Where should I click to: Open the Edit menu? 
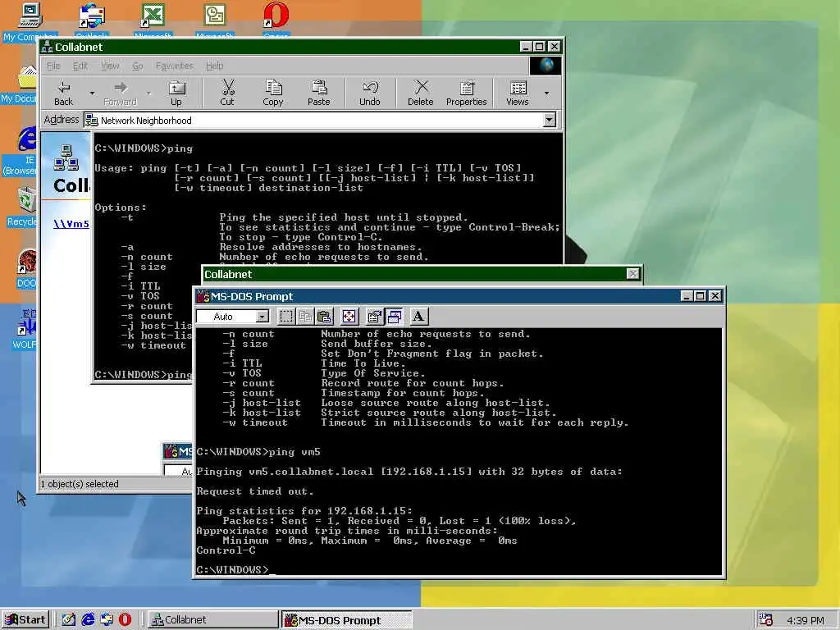(x=80, y=66)
